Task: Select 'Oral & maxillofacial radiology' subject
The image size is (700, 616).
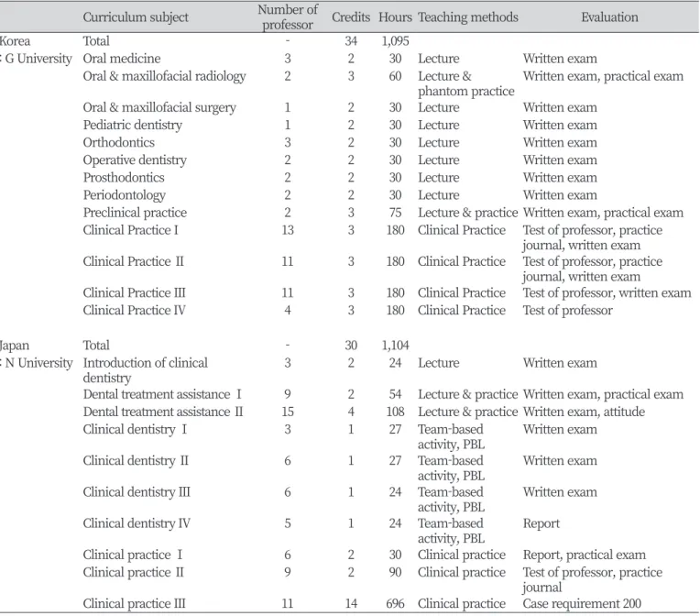Action: (164, 76)
